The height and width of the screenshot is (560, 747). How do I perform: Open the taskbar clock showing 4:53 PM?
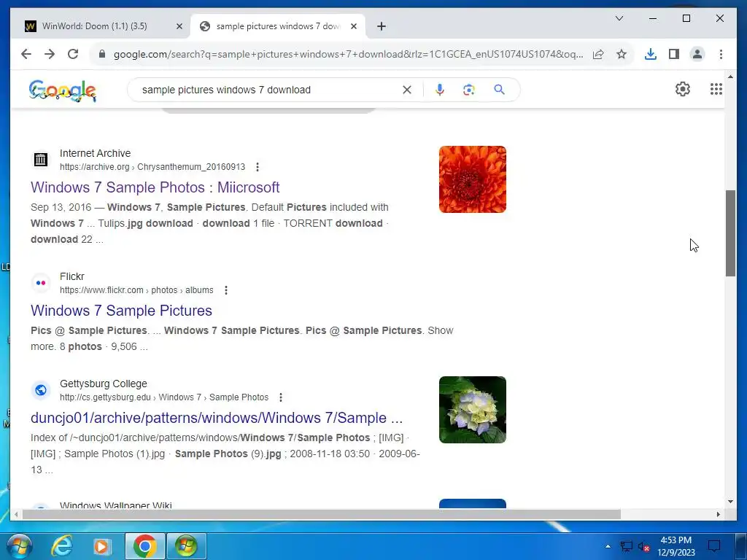tap(676, 546)
